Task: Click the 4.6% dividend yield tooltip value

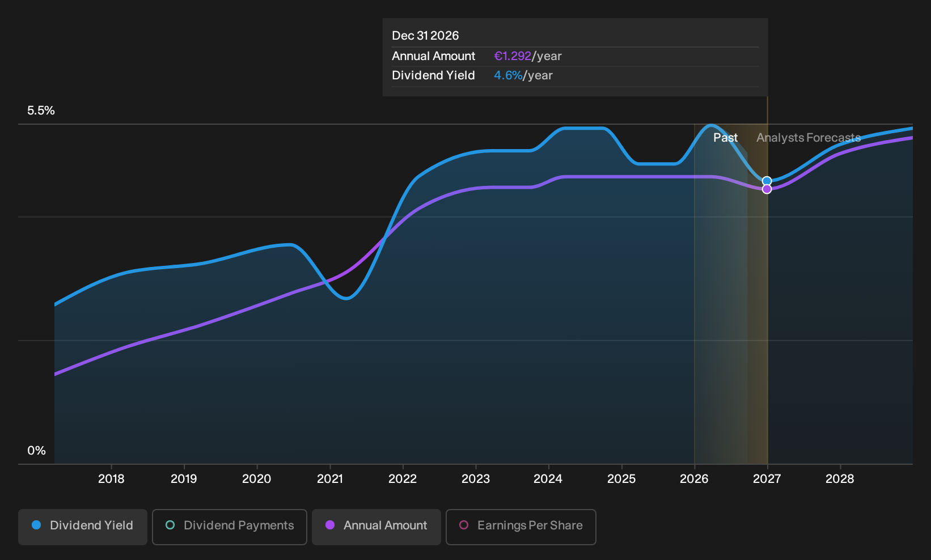Action: (x=508, y=75)
